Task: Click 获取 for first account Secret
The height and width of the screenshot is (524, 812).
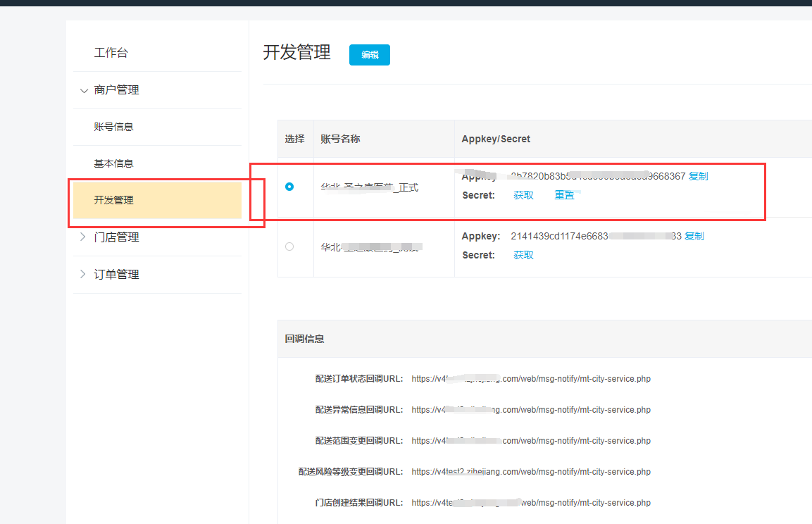Action: [x=523, y=195]
